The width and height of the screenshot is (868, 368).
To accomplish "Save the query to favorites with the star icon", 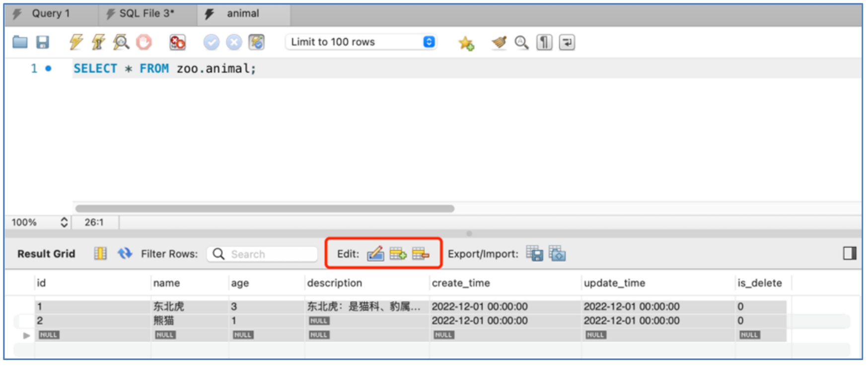I will [x=466, y=43].
